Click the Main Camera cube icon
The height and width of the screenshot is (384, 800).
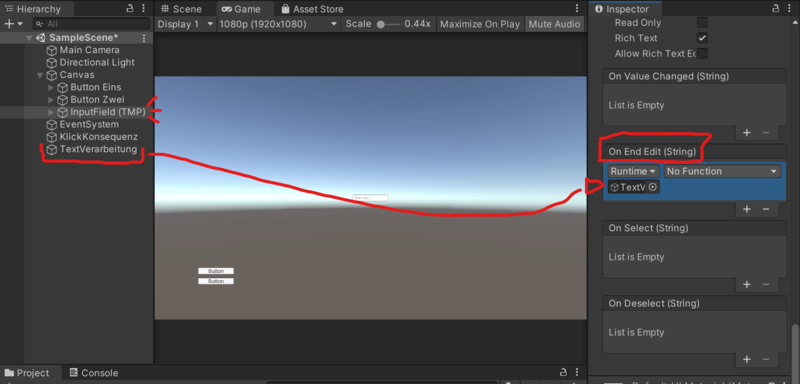52,50
